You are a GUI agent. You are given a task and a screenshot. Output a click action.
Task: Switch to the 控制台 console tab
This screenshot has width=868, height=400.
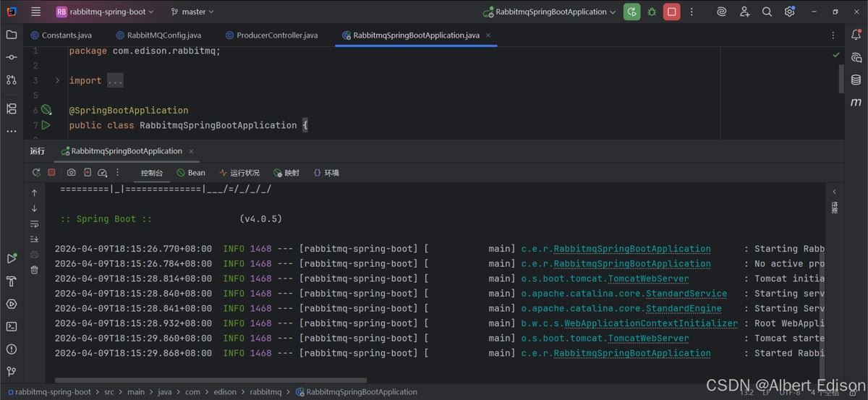[x=152, y=173]
